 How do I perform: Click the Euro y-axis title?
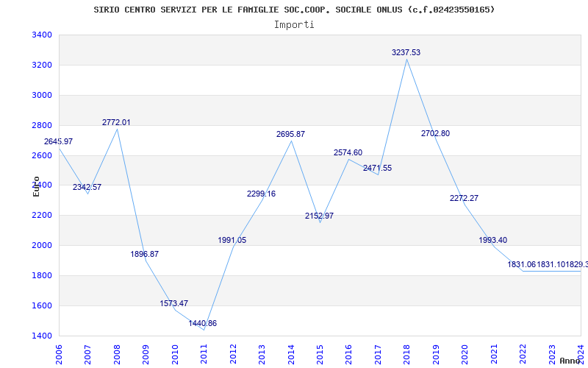click(x=36, y=186)
